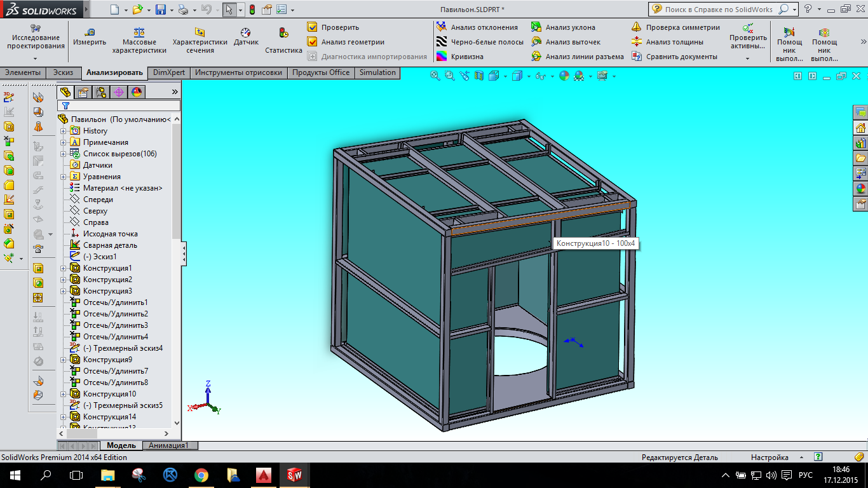Open the Статистика statistics tool
The height and width of the screenshot is (488, 868).
283,33
